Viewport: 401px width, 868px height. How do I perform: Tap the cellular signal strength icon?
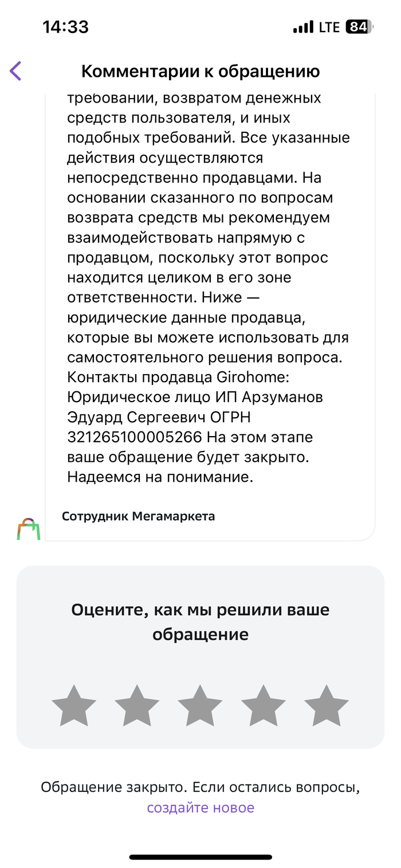303,27
